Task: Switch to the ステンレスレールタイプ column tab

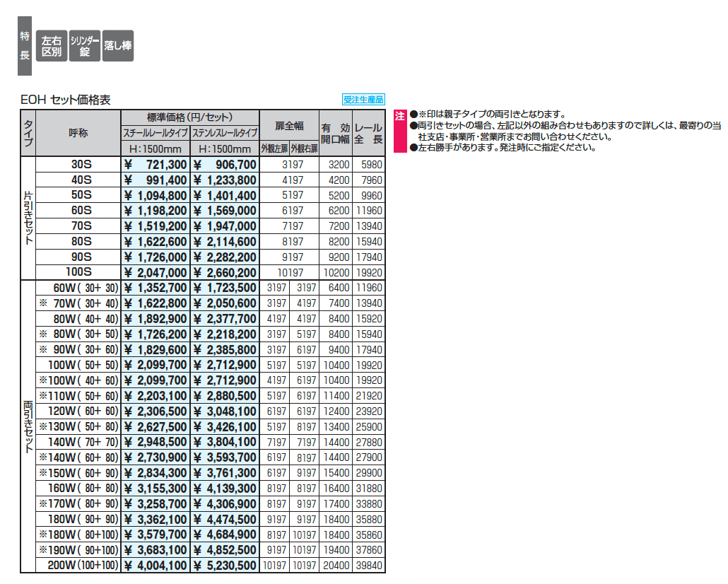Action: [224, 134]
